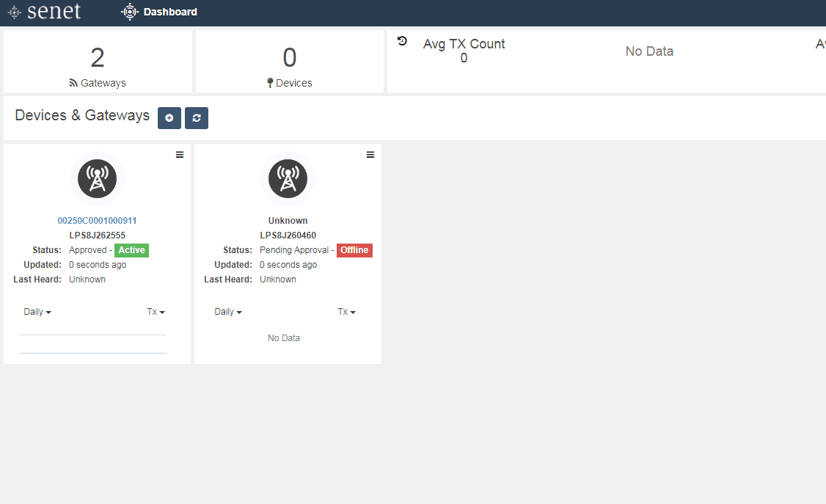This screenshot has width=826, height=504.
Task: Click the Devices count tile
Action: pyautogui.click(x=290, y=62)
